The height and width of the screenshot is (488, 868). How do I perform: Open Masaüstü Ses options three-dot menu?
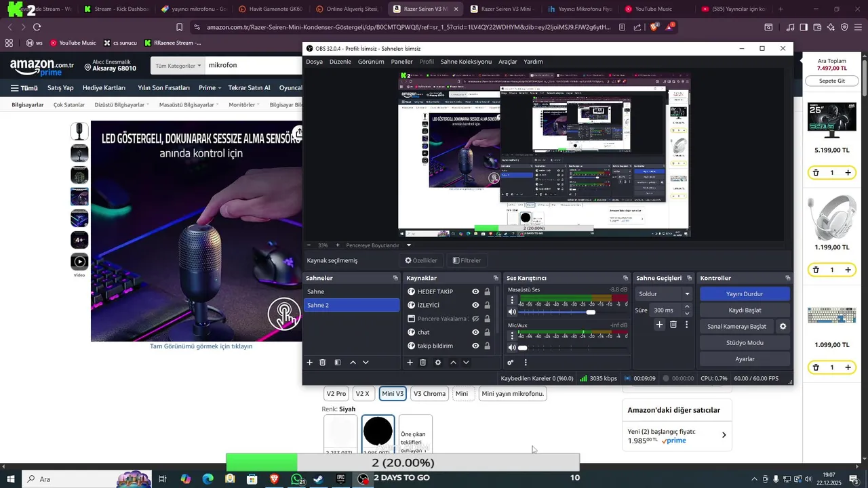coord(512,300)
